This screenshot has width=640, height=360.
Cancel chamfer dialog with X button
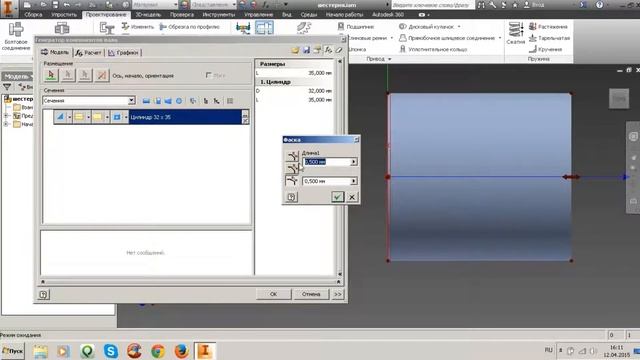[352, 197]
